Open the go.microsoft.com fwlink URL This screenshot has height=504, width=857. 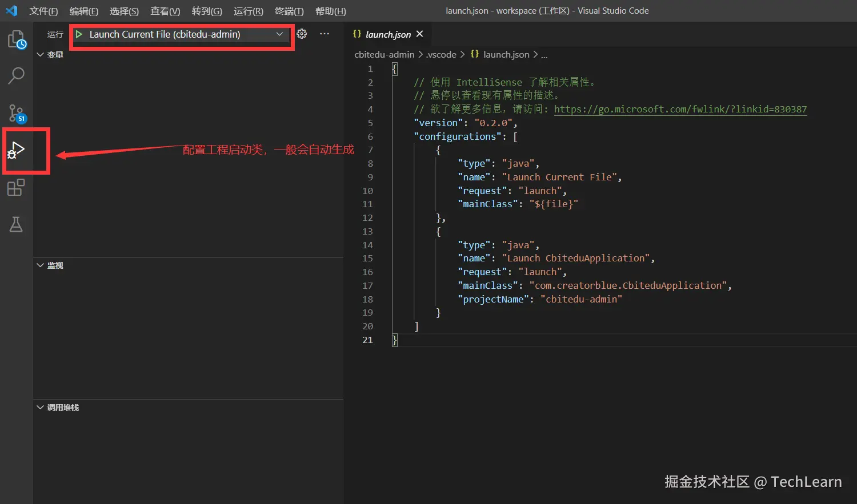pyautogui.click(x=680, y=109)
